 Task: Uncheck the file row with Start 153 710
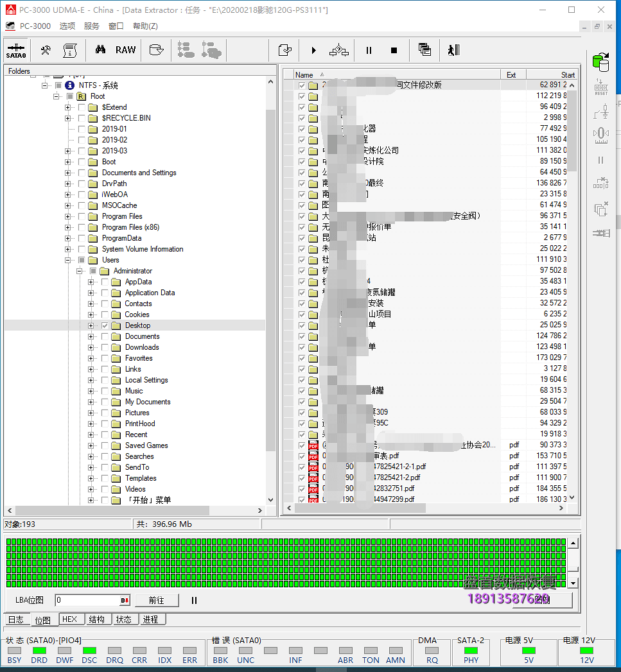click(302, 456)
